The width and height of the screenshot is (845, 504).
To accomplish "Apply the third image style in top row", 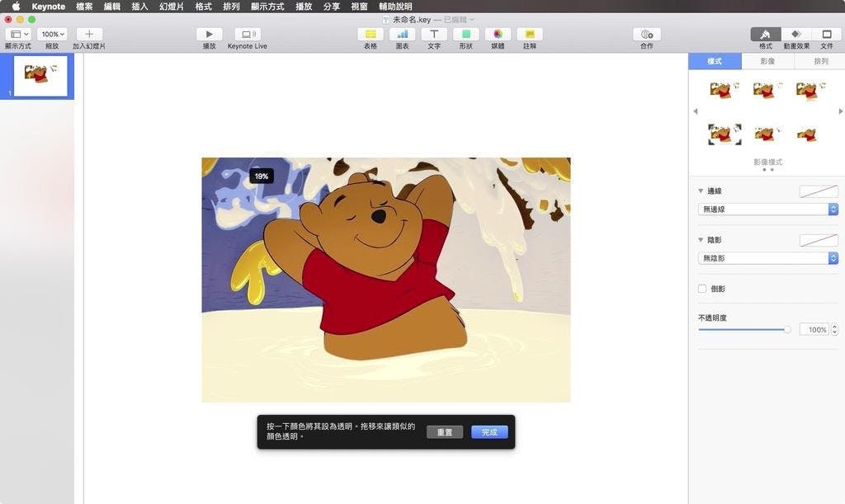I will click(x=810, y=90).
